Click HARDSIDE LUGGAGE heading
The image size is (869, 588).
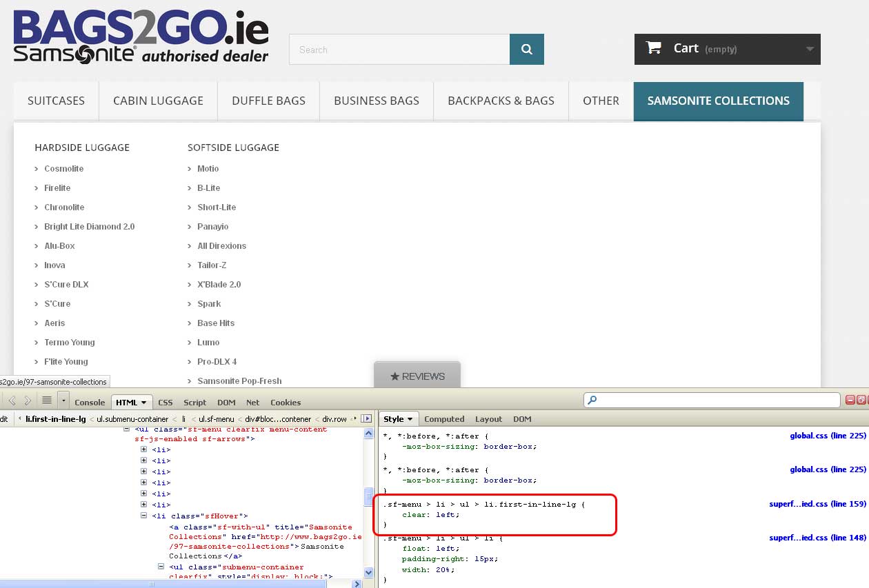tap(82, 148)
